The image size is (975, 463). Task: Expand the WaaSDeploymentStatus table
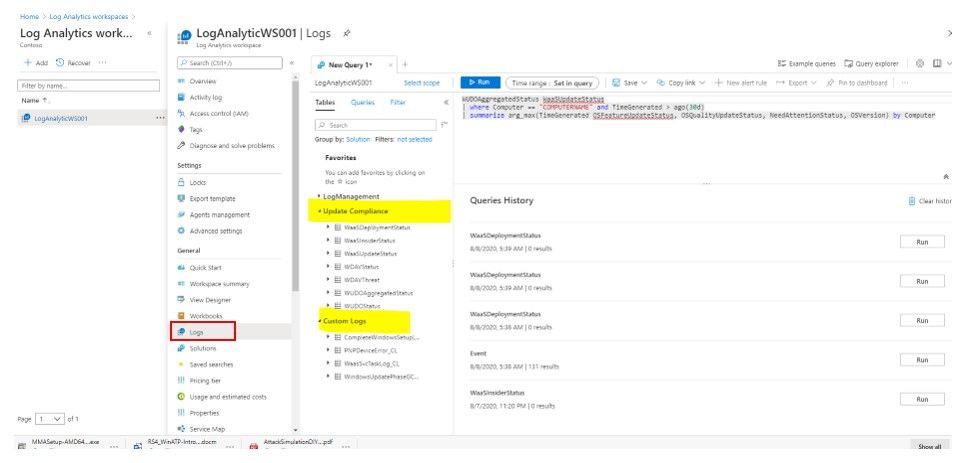[328, 227]
